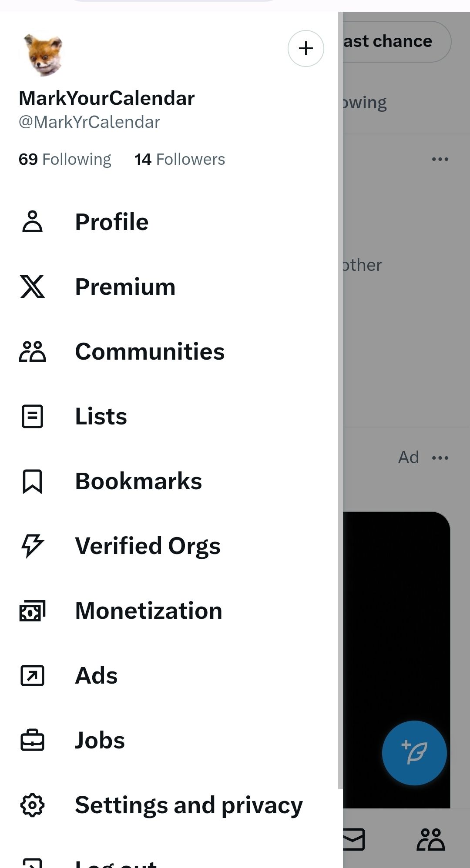
Task: Tap the Verified Orgs lightning icon
Action: click(33, 546)
